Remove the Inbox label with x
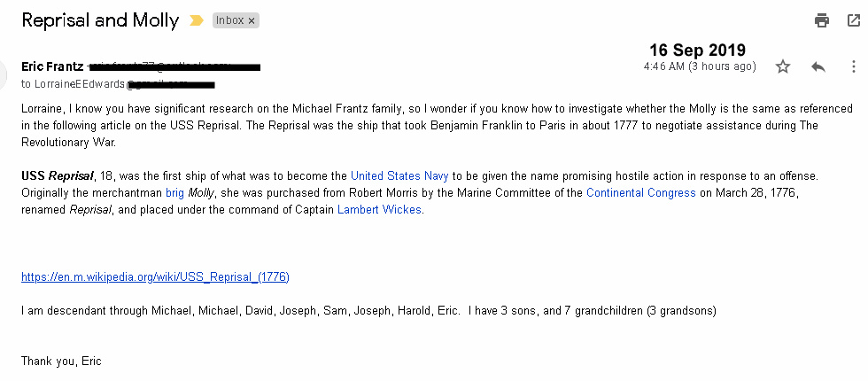This screenshot has height=381, width=868. tap(252, 20)
